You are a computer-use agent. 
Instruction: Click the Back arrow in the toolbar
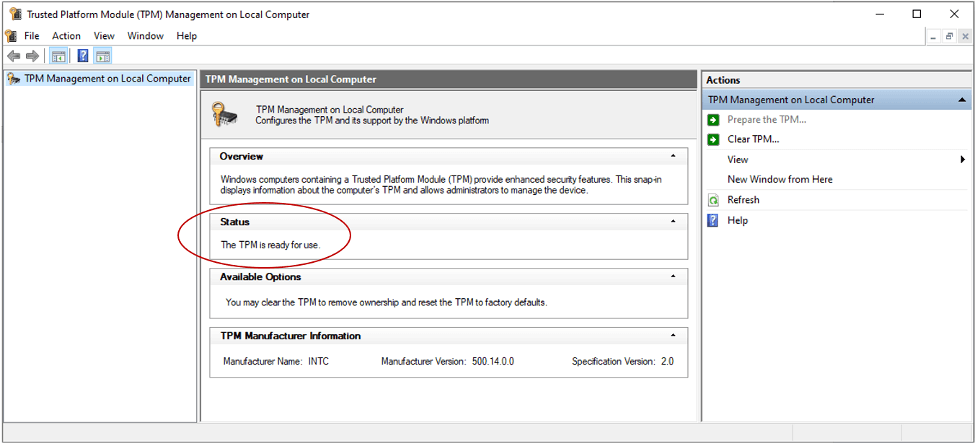tap(13, 56)
